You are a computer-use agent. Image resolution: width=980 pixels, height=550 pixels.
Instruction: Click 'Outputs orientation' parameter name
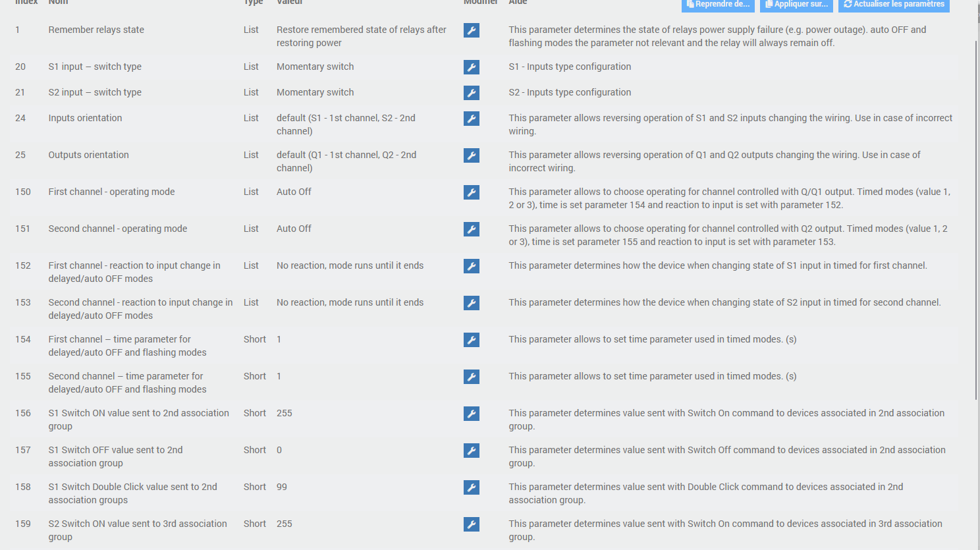[88, 155]
